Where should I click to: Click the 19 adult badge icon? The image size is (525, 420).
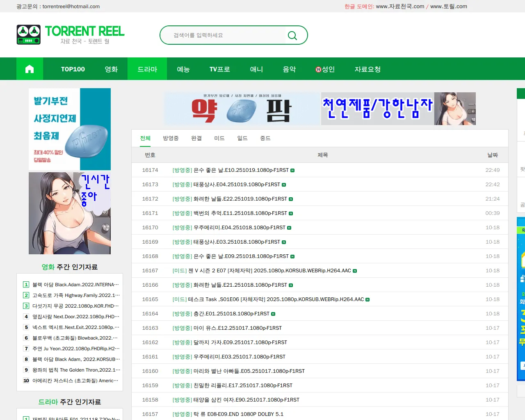click(318, 69)
